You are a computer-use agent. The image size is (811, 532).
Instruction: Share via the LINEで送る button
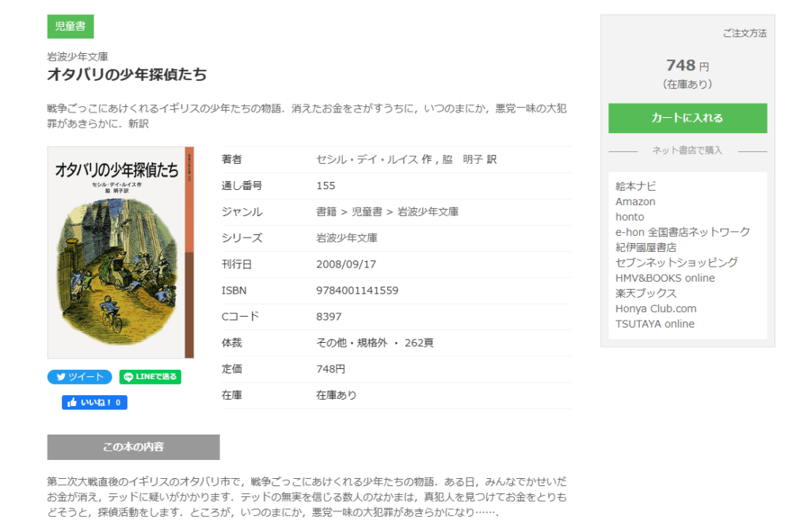[150, 377]
